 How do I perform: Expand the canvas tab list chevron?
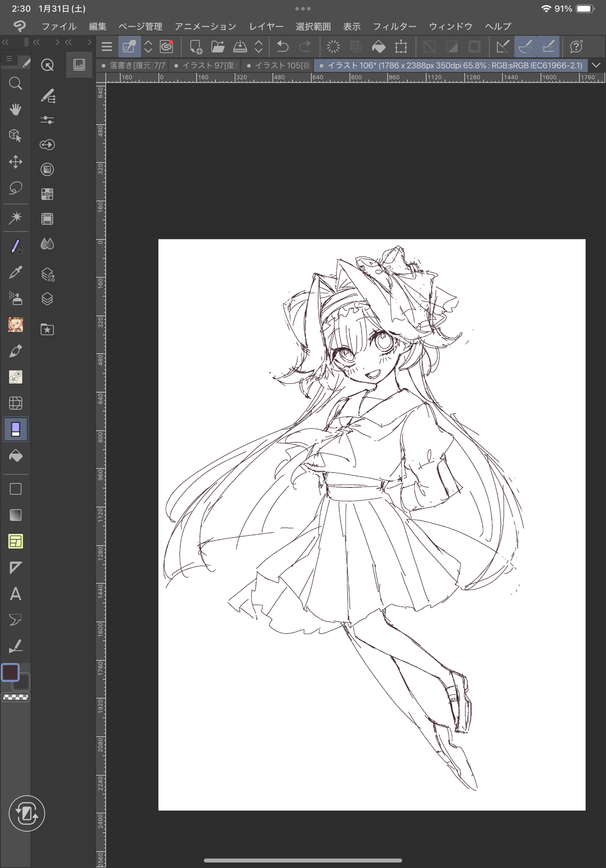pos(596,65)
